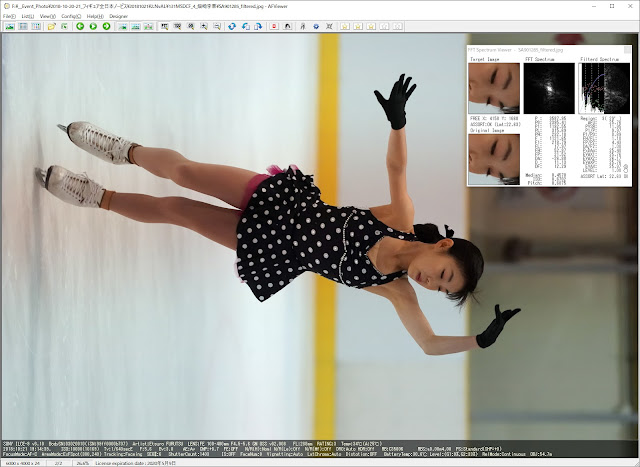Click the crossed tools toolbar icon

tap(329, 26)
